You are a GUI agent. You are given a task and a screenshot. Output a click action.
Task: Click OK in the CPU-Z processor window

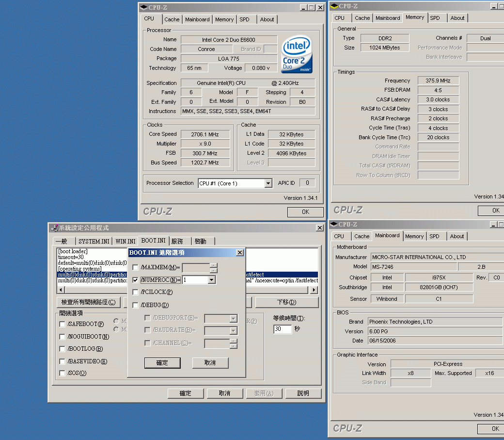coord(305,212)
